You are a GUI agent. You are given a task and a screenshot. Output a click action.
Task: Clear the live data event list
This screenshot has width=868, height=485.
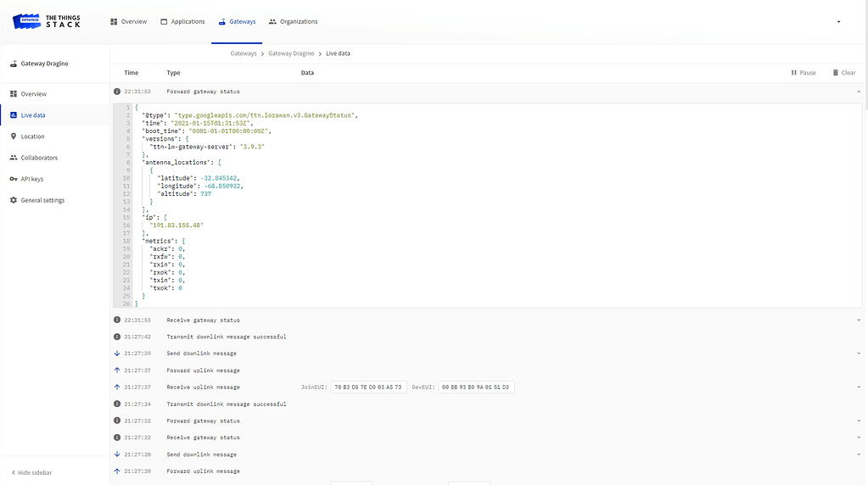click(x=843, y=73)
